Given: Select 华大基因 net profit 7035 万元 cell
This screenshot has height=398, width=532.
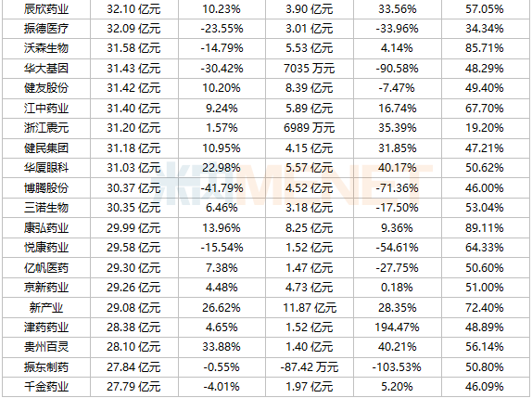Looking at the screenshot, I should click(309, 69).
